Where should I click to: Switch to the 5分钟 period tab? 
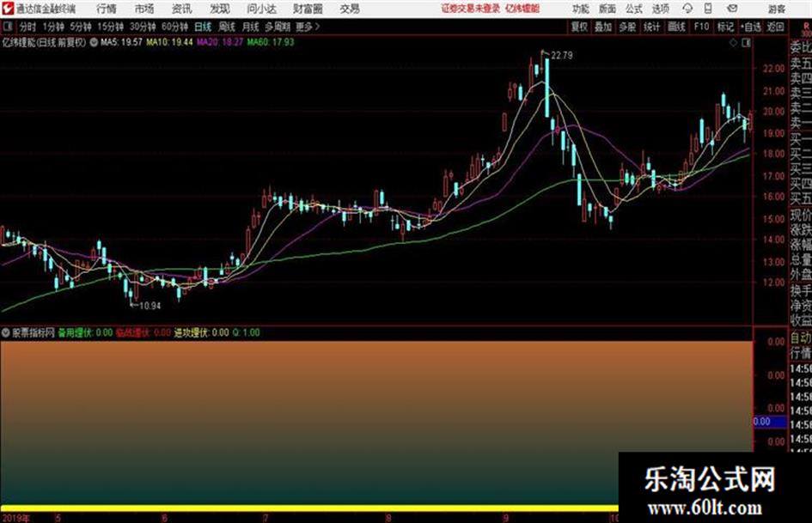pyautogui.click(x=80, y=27)
